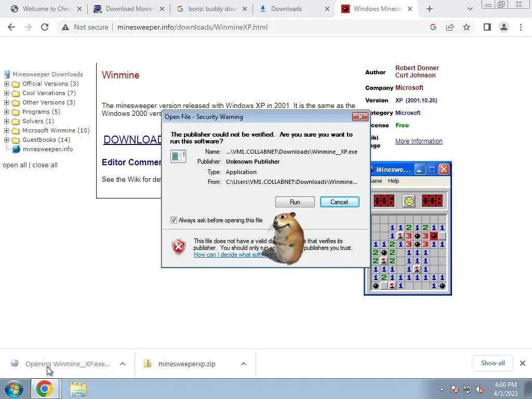
Task: Show hidden system tray icons
Action: 442,390
